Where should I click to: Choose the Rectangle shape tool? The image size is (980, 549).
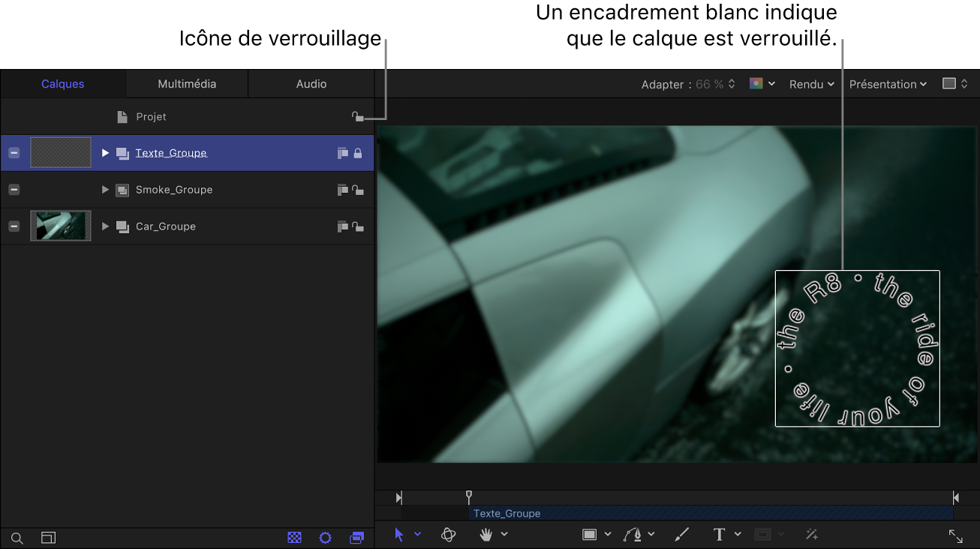coord(590,535)
